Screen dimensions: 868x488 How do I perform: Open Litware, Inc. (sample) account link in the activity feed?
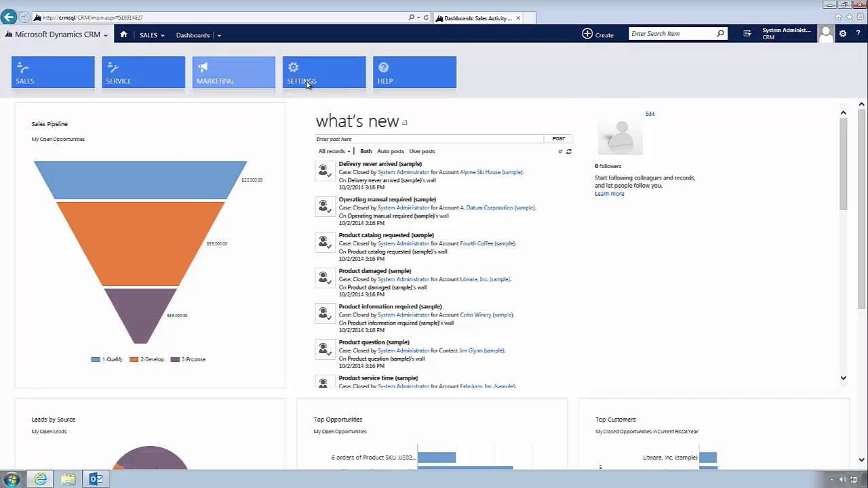pyautogui.click(x=486, y=279)
